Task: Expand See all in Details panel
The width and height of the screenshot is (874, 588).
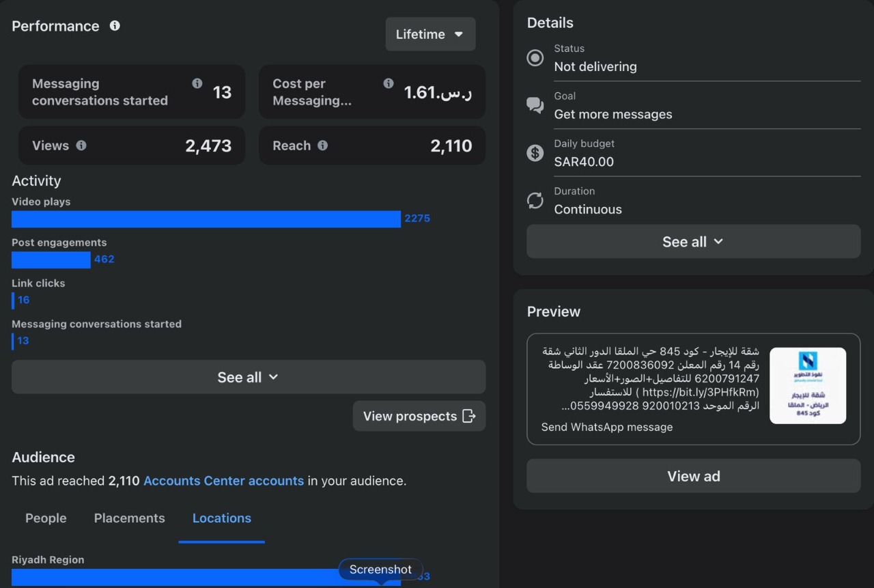Action: point(693,242)
